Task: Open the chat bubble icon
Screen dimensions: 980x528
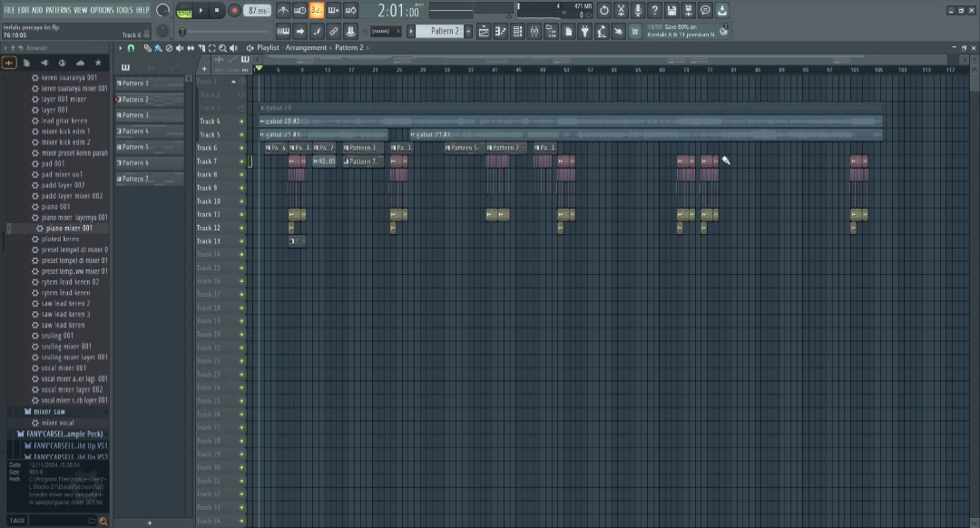Action: [705, 10]
